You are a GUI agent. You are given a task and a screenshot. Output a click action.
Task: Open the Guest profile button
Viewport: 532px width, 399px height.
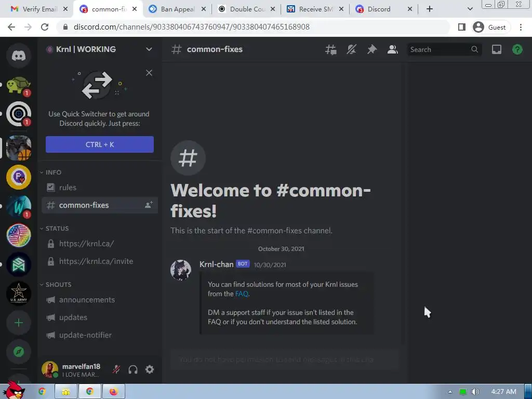(490, 27)
